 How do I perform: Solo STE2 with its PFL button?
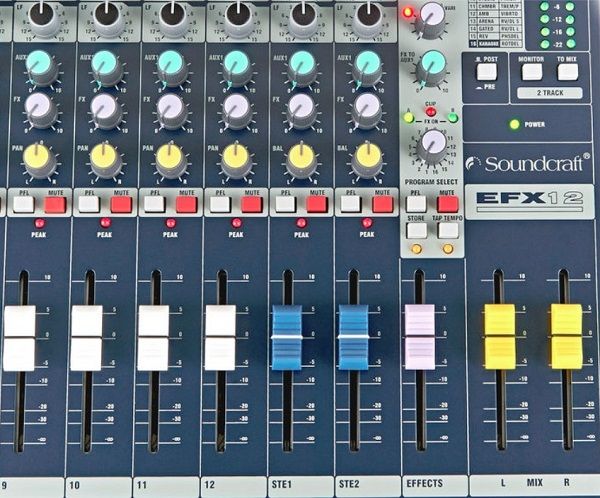click(351, 205)
